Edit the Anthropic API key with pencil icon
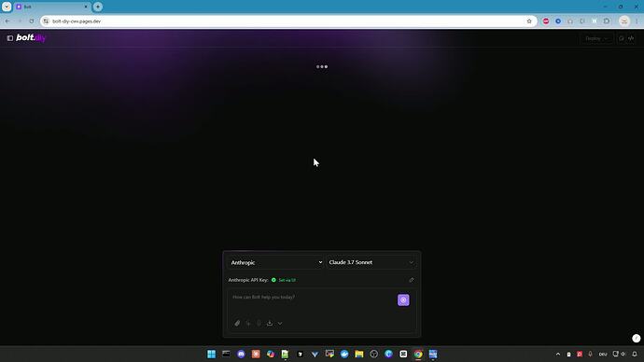The height and width of the screenshot is (362, 644). (x=412, y=280)
